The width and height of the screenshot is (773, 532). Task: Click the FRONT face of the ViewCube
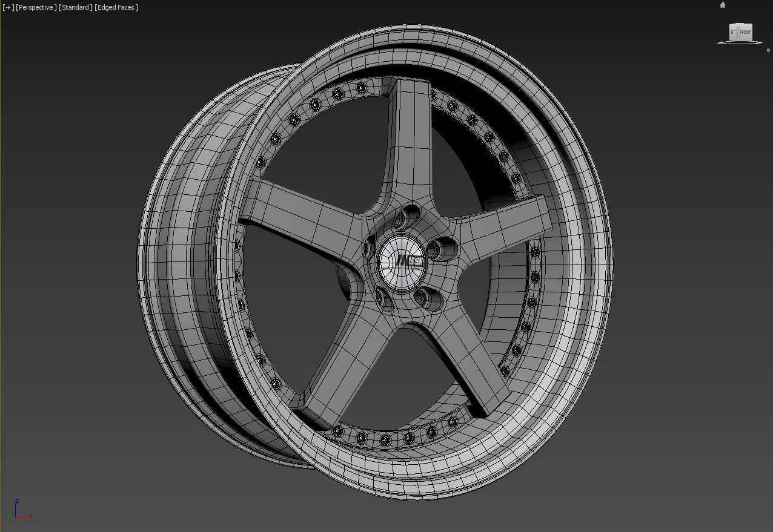pyautogui.click(x=745, y=32)
